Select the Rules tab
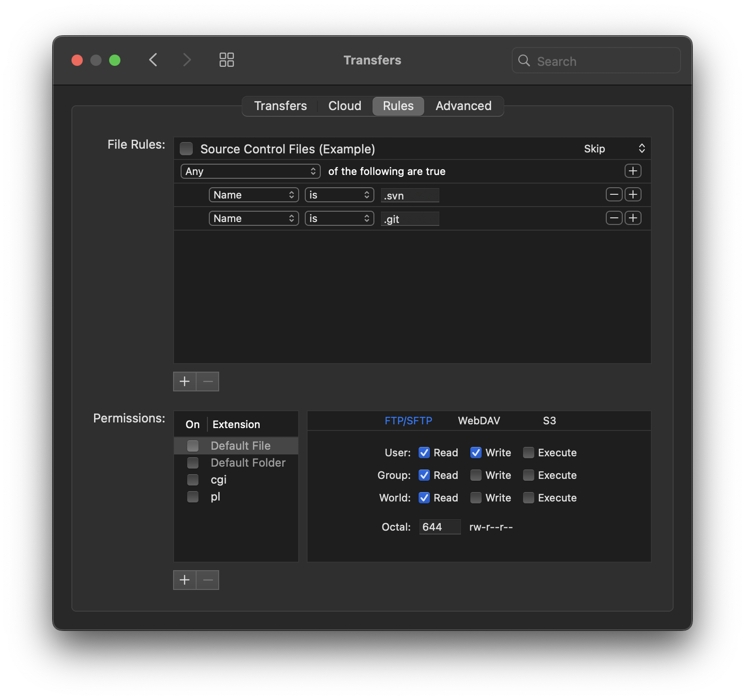Image resolution: width=745 pixels, height=700 pixels. [x=398, y=106]
